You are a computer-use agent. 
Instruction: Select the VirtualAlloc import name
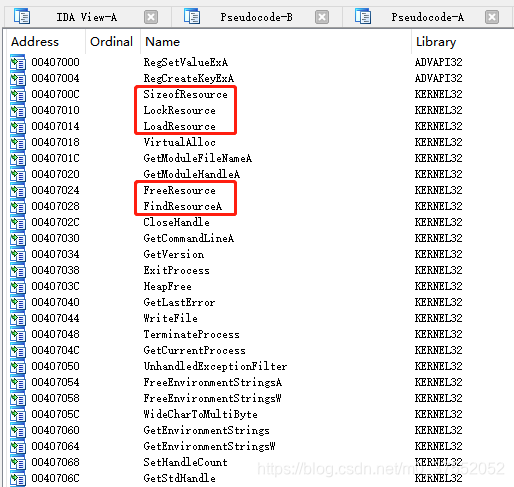point(180,142)
